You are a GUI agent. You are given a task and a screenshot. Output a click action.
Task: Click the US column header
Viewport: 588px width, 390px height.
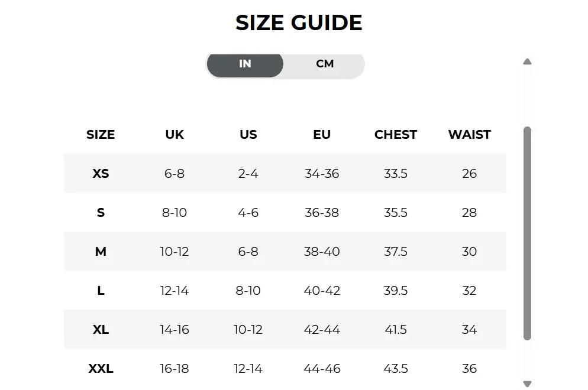pyautogui.click(x=248, y=135)
